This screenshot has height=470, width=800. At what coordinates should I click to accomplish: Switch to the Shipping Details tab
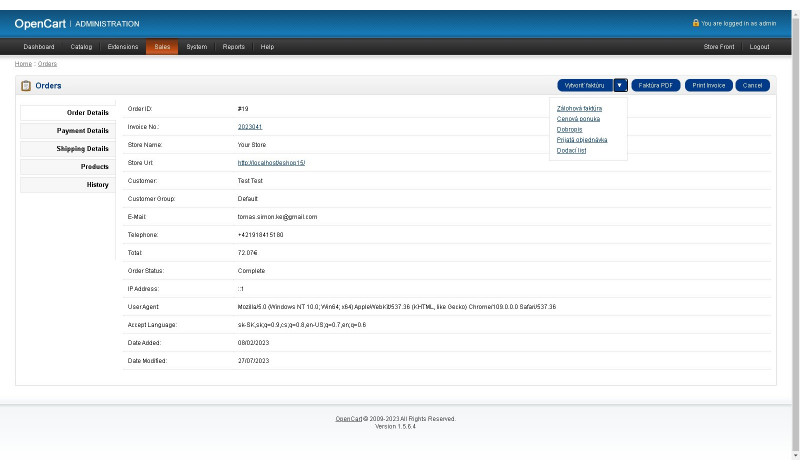pyautogui.click(x=68, y=149)
